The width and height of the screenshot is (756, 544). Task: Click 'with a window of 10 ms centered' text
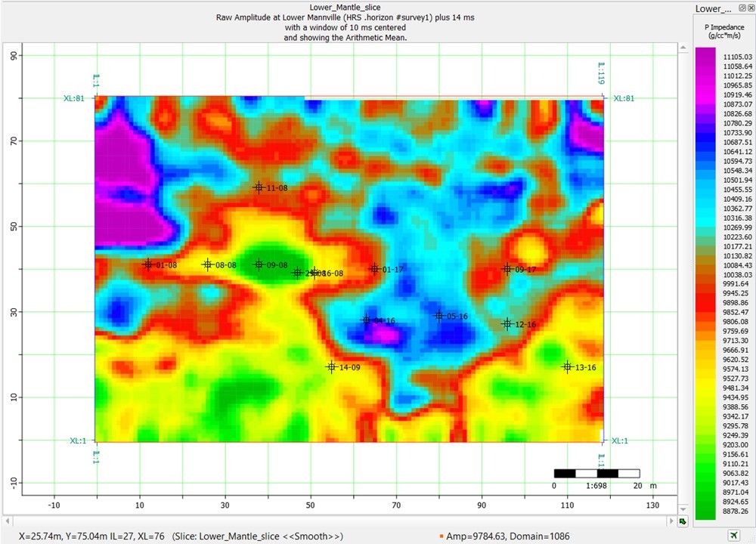pyautogui.click(x=345, y=27)
